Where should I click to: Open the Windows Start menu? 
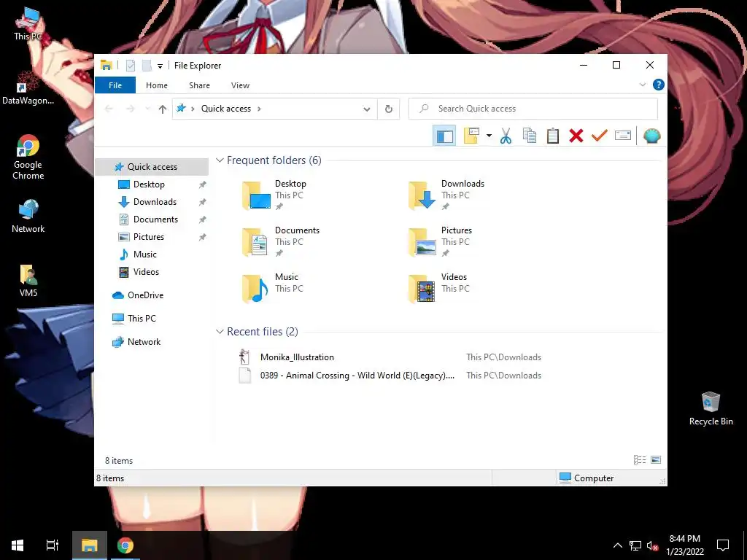coord(18,545)
